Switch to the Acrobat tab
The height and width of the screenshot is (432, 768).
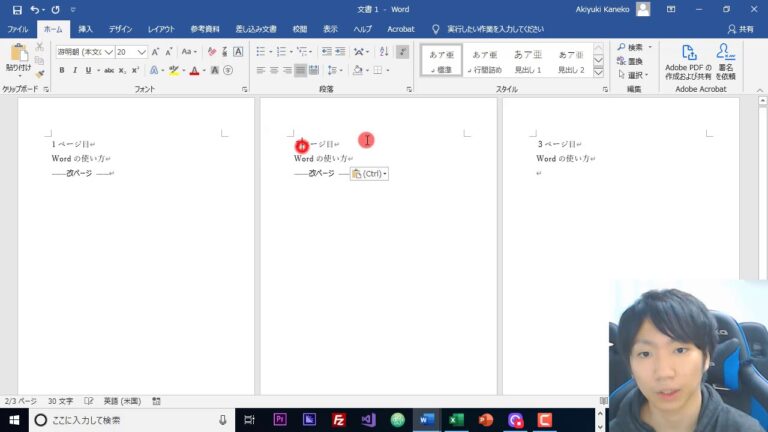pos(401,29)
